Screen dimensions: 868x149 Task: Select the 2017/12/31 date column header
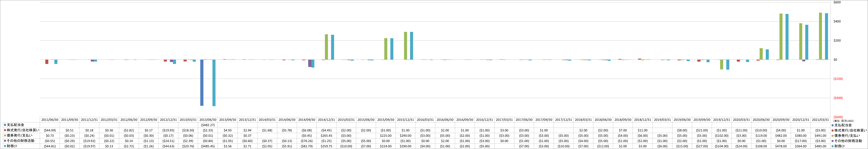564,120
